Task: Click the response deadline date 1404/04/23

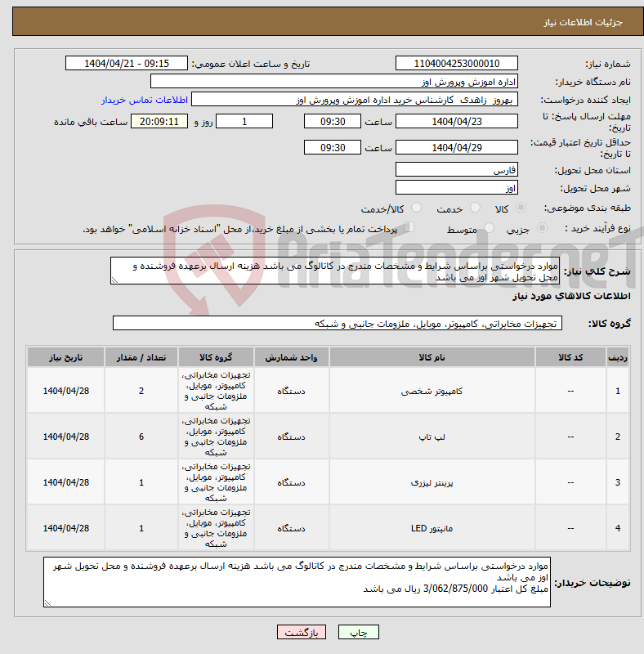Action: pos(457,121)
